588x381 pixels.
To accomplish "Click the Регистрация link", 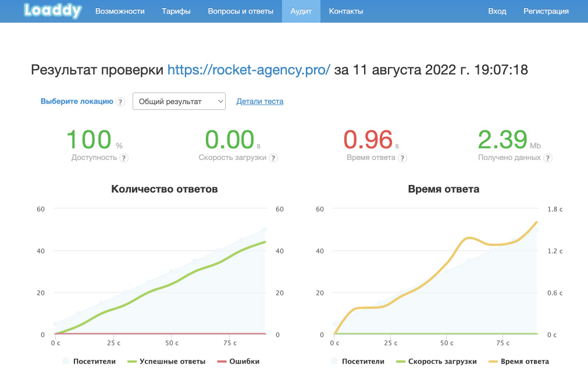I will click(x=546, y=11).
